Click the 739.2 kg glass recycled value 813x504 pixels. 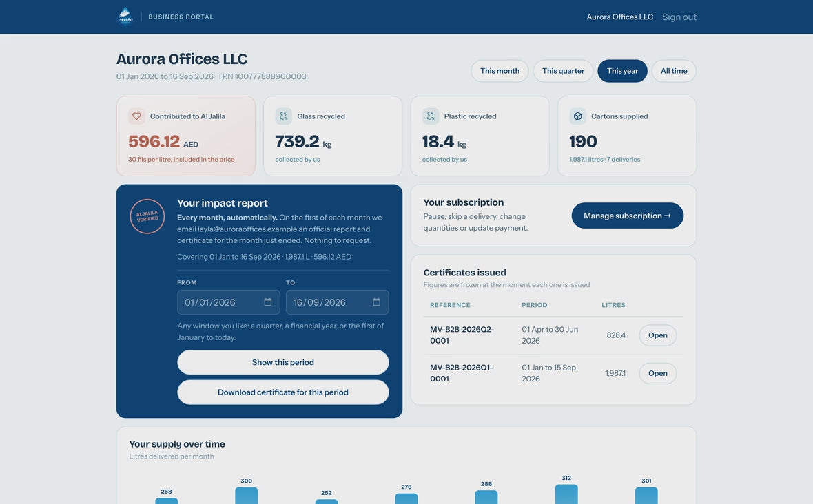(303, 141)
